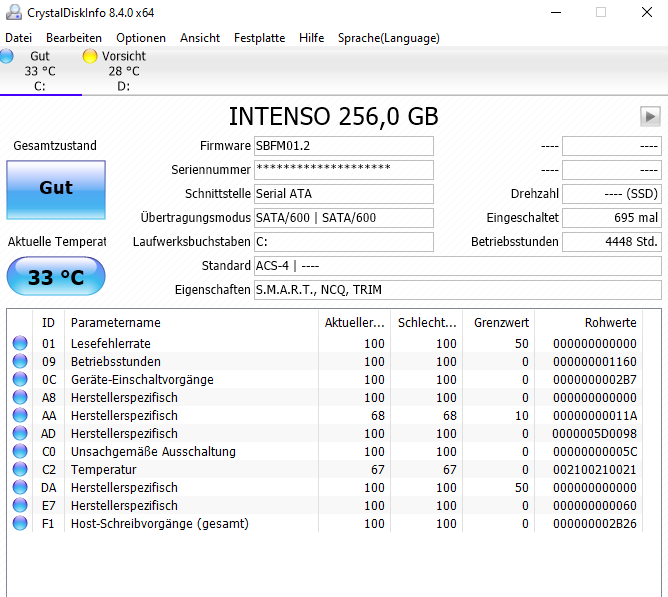Select the Temperatur parameter name

103,469
